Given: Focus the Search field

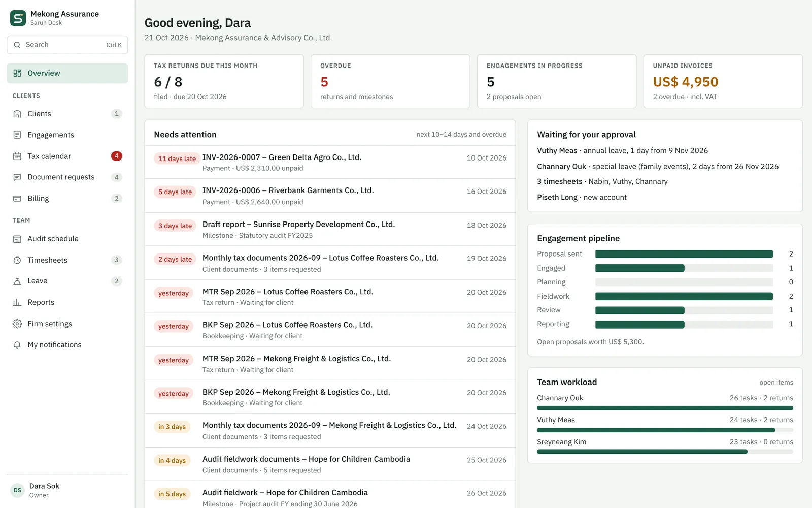Looking at the screenshot, I should 67,45.
